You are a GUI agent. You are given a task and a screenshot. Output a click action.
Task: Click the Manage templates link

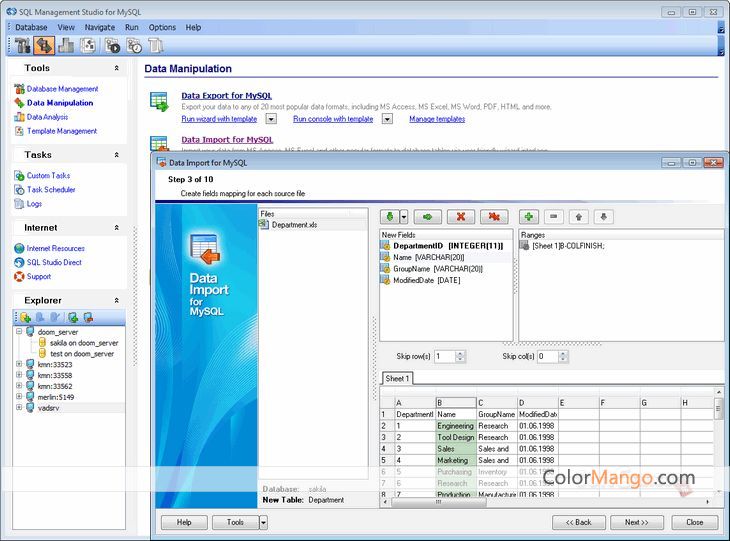437,119
